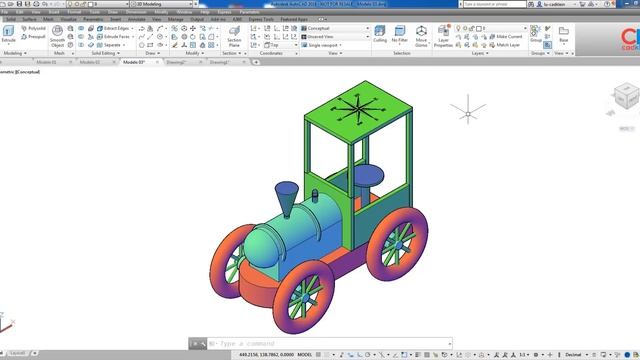The height and width of the screenshot is (360, 640).
Task: Toggle hardware acceleration blue circle icon
Action: [x=627, y=355]
